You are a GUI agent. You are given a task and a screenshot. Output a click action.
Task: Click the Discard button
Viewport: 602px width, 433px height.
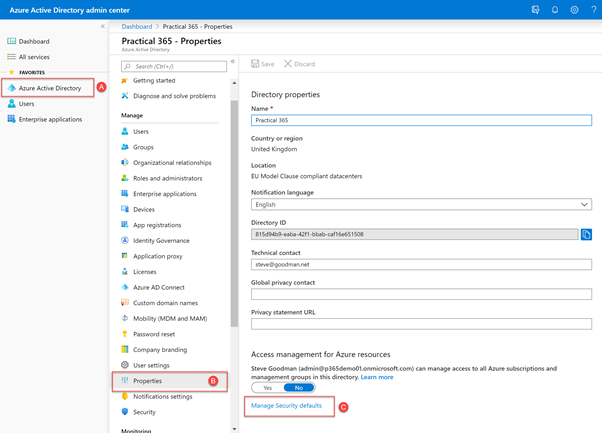[299, 64]
